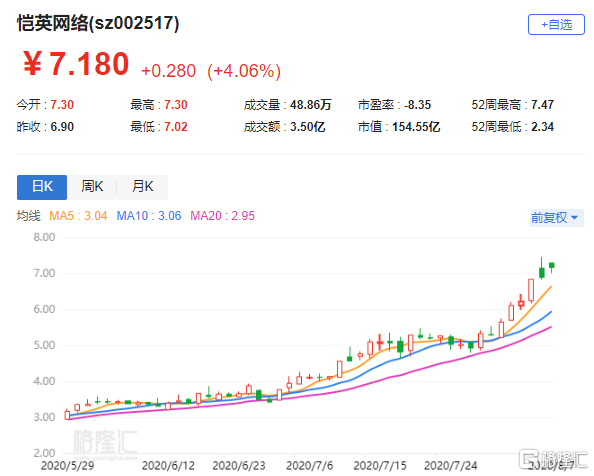Click the 今开 7.30 value
The width and height of the screenshot is (594, 476).
pos(62,105)
